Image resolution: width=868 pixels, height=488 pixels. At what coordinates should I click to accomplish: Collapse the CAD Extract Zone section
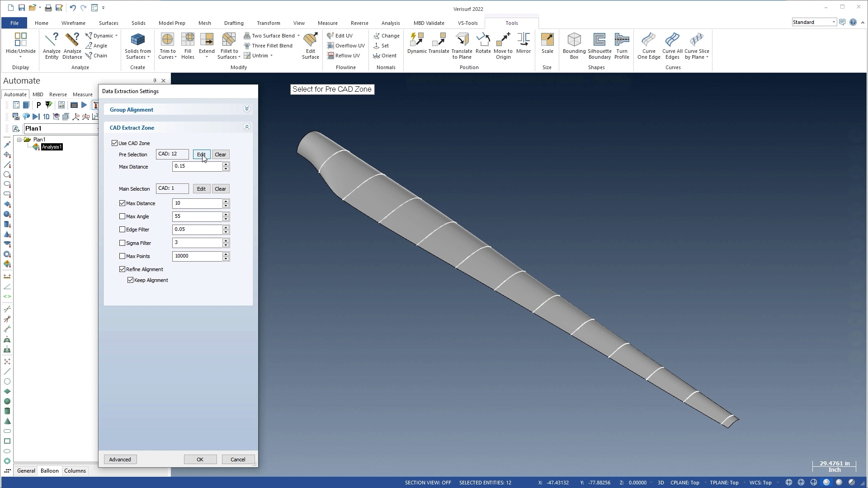(247, 127)
